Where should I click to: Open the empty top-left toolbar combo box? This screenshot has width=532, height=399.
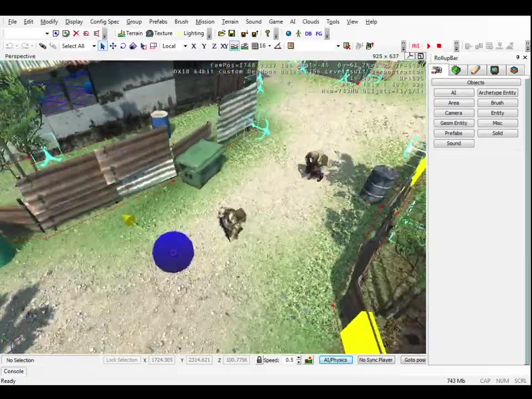(27, 33)
